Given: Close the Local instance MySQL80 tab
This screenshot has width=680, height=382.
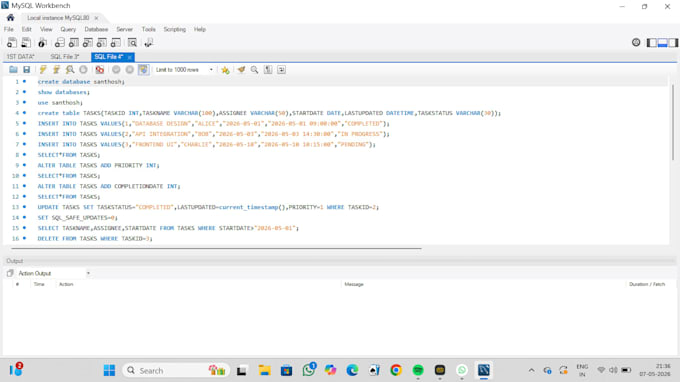Looking at the screenshot, I should (x=96, y=18).
